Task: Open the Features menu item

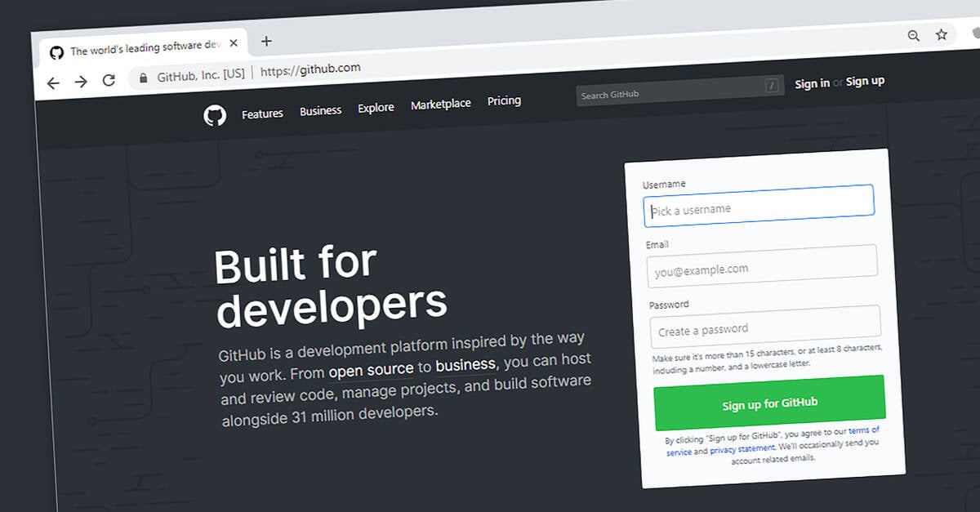Action: [262, 114]
